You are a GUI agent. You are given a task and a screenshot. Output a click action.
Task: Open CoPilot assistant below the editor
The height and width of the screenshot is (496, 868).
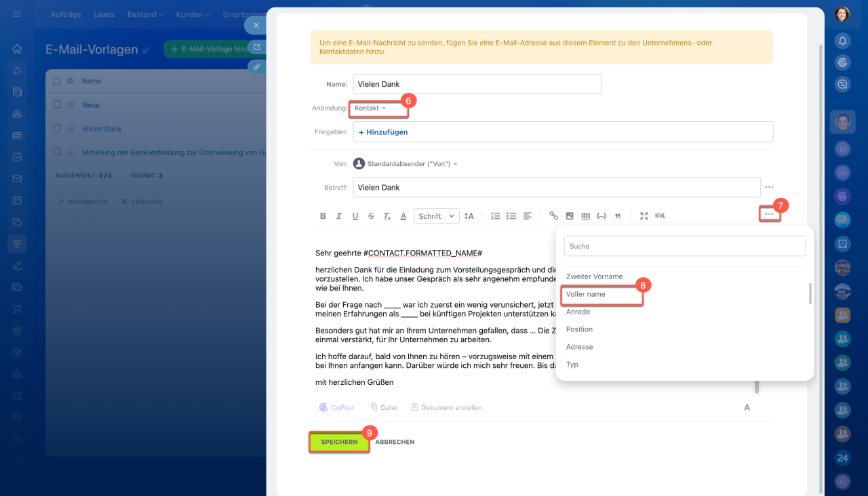tap(337, 408)
